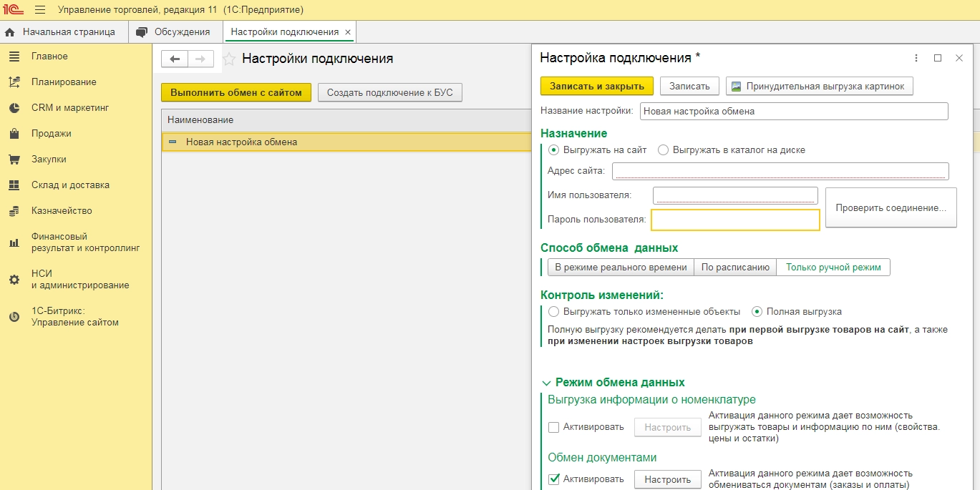
Task: Click the НСИ и администрирование gear icon
Action: tap(14, 280)
